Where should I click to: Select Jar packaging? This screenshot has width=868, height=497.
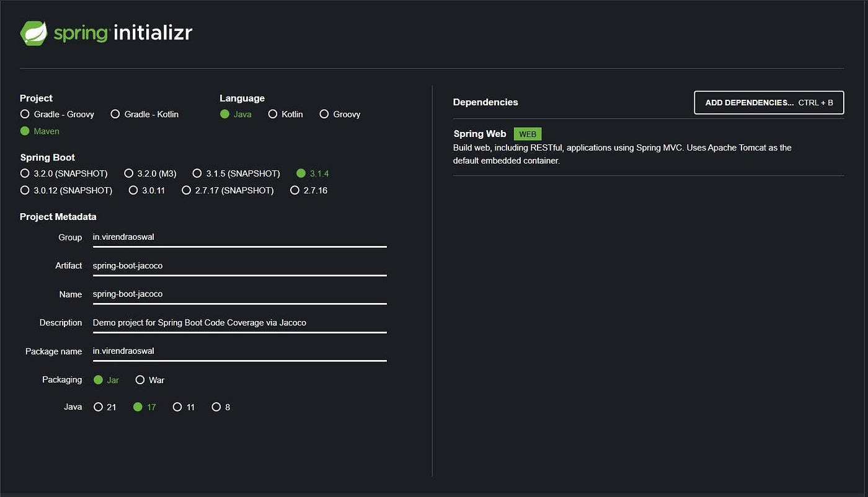106,380
